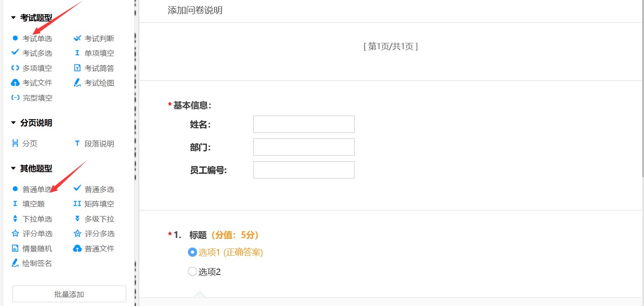Select the 选项1 correct answer radio button
Screen dimensions: 644x306
point(192,252)
